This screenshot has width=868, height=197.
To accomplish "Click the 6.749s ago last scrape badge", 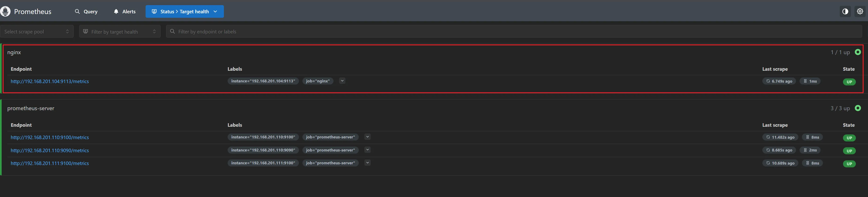I will (779, 81).
